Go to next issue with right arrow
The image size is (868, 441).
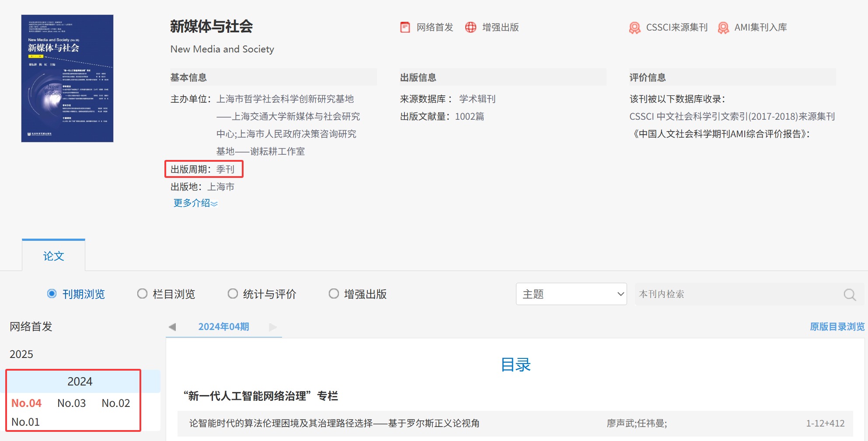click(273, 327)
